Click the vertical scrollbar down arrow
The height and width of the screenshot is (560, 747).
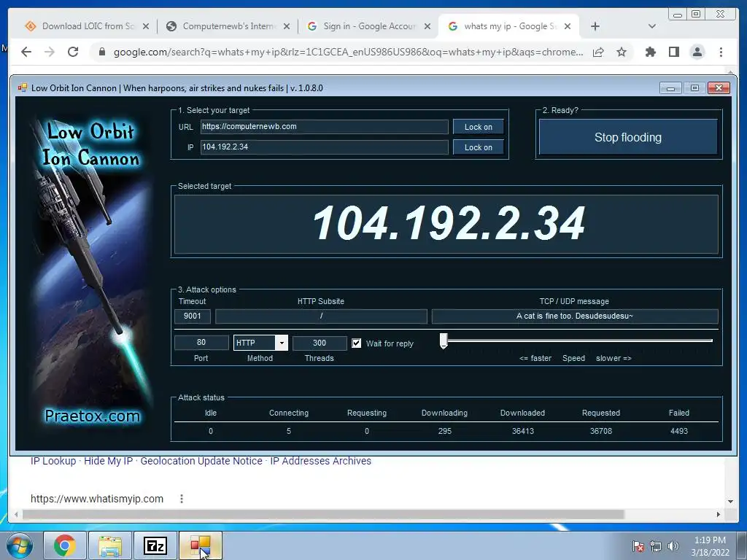730,502
